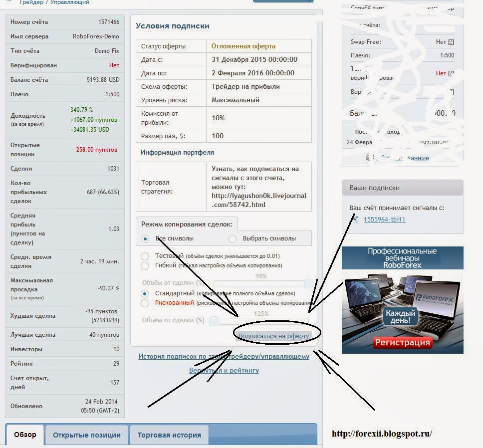
Task: Open the RoboForex webinars banner image
Action: pyautogui.click(x=403, y=300)
